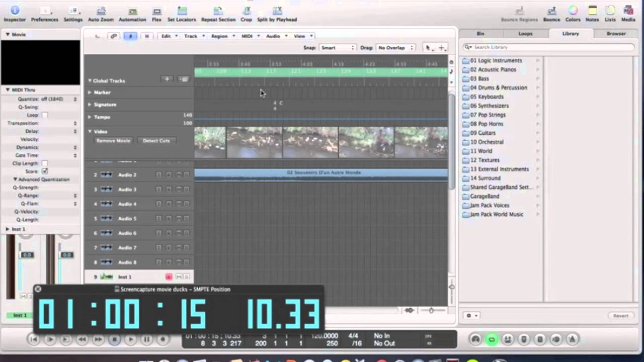Open the Arrange Region menu

point(222,36)
